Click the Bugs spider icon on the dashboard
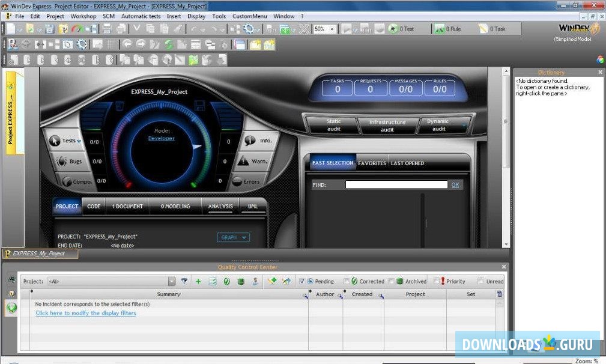The width and height of the screenshot is (606, 364). [61, 162]
